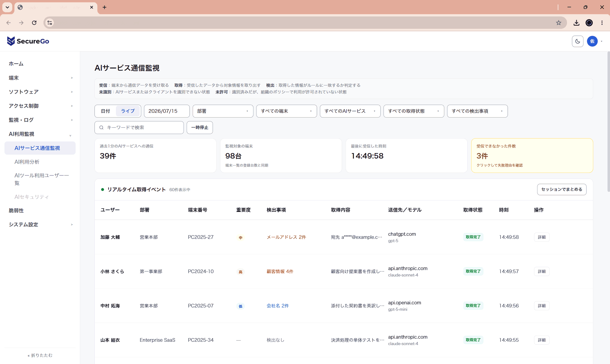Open the すべてのAIサービス dropdown
Viewport: 610px width, 364px height.
pyautogui.click(x=350, y=111)
